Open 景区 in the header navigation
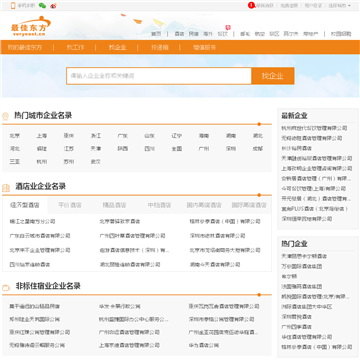The height and width of the screenshot is (360, 360). point(274,34)
